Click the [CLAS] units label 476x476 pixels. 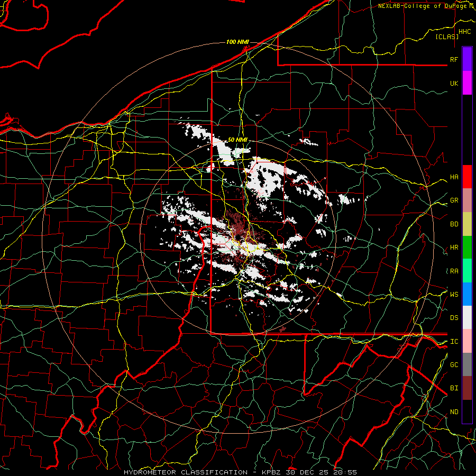(447, 36)
